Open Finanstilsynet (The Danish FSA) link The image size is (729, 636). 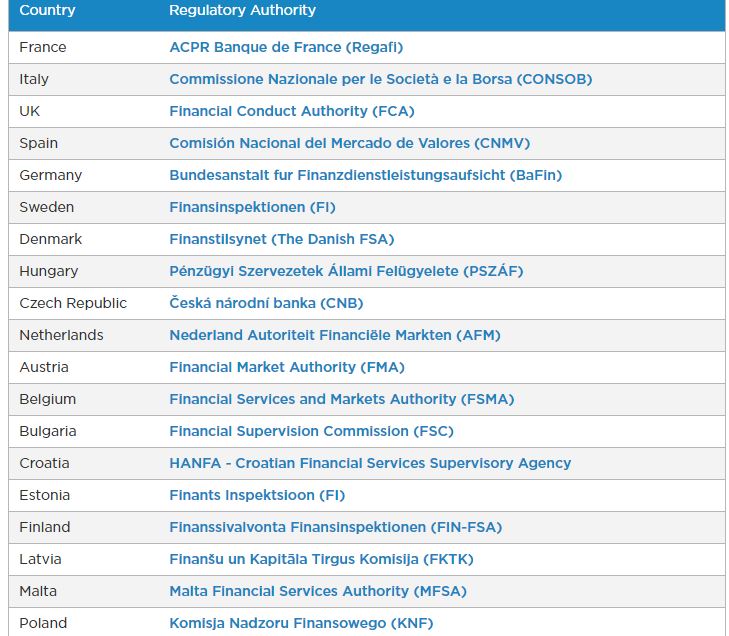282,239
